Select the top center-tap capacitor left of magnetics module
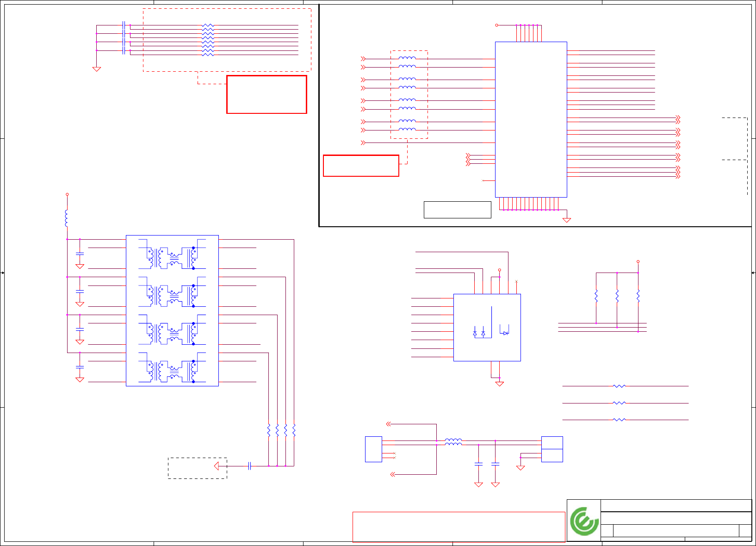 [x=80, y=254]
